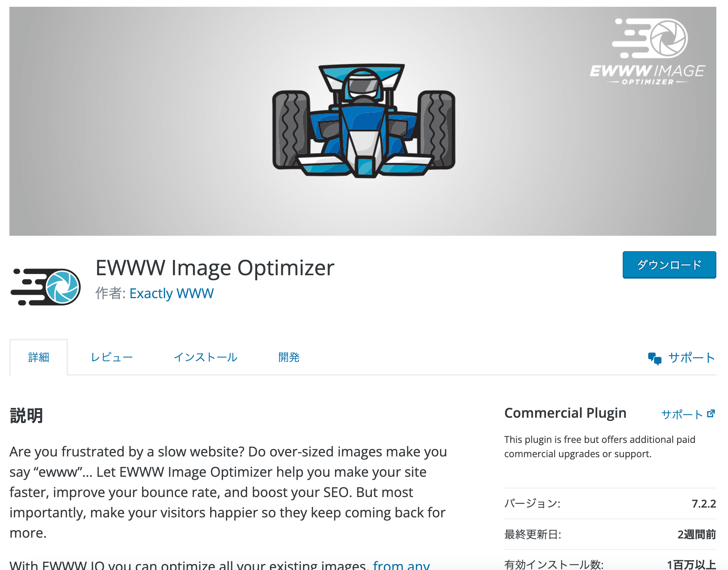Click the サポート external link

point(687,414)
